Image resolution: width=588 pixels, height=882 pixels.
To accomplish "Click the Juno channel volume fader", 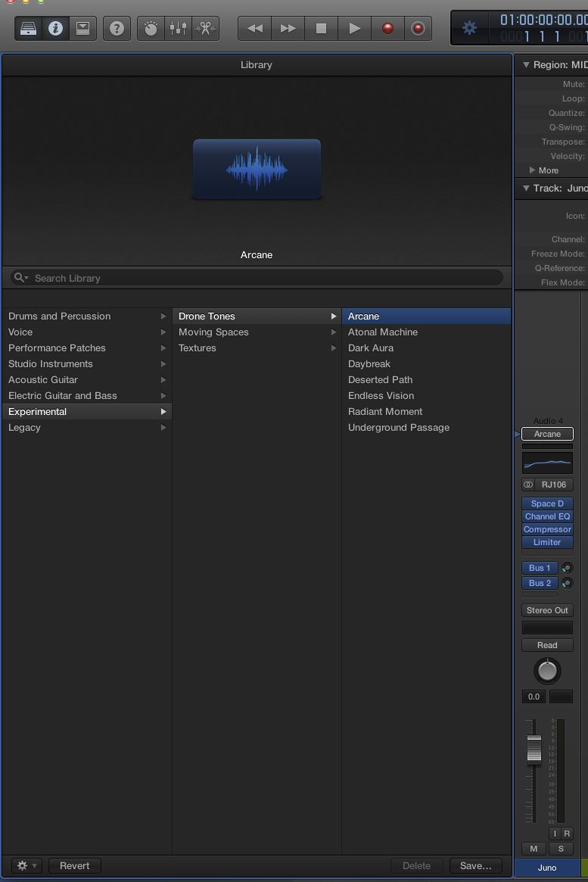I will coord(534,748).
